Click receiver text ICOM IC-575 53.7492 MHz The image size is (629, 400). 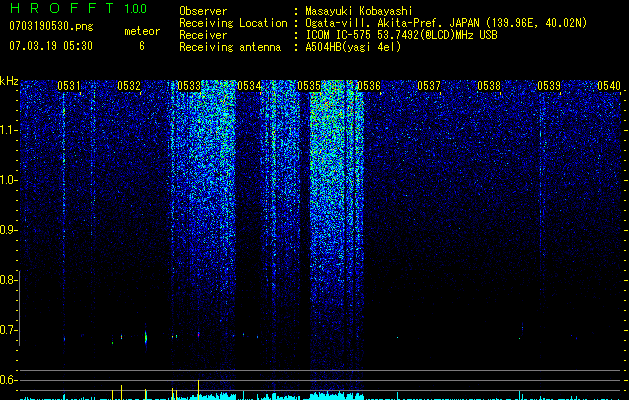[x=401, y=35]
